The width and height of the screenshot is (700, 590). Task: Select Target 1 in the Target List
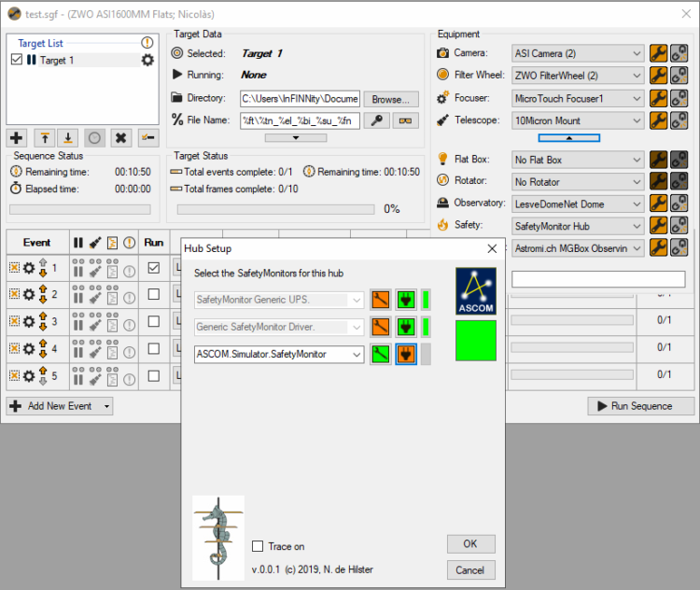coord(57,60)
